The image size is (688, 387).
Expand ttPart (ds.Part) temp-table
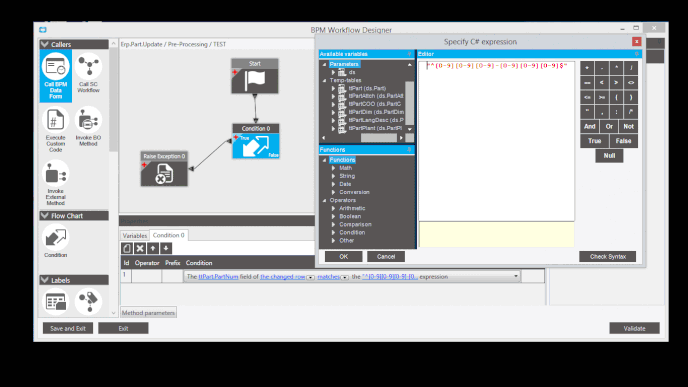click(333, 89)
